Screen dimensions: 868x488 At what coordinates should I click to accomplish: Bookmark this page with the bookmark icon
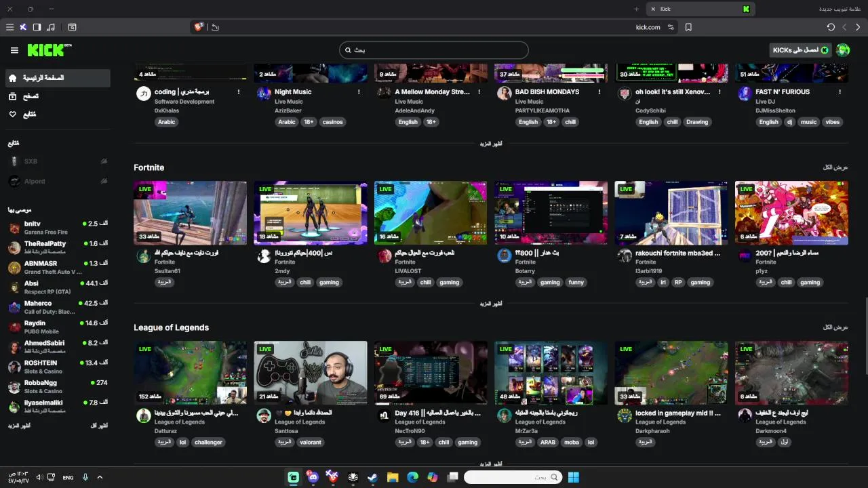688,27
